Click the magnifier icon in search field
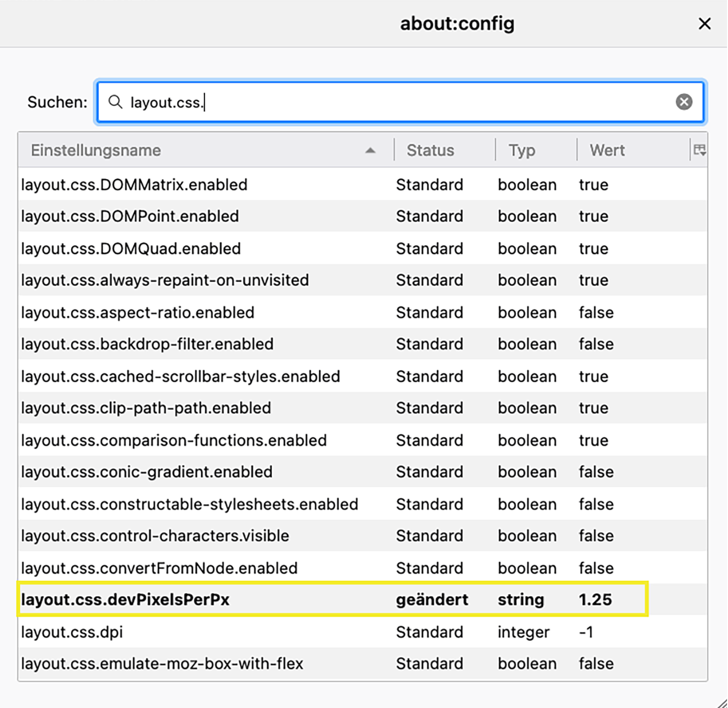This screenshot has width=728, height=708. (115, 102)
